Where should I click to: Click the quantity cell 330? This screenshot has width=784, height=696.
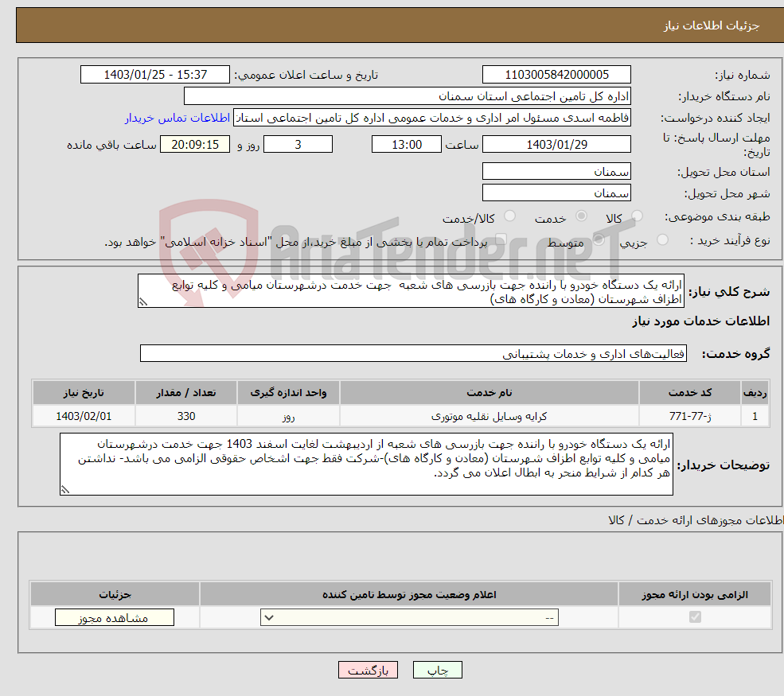click(x=186, y=416)
